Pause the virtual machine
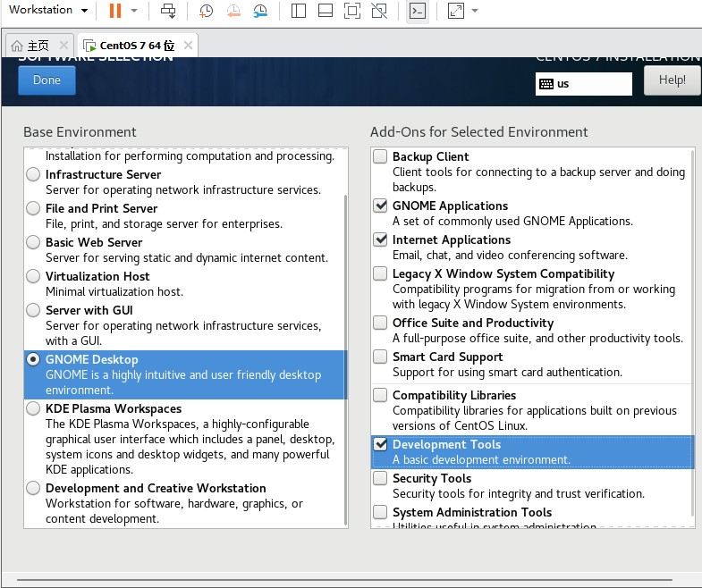Viewport: 702px width, 588px height. pos(115,11)
